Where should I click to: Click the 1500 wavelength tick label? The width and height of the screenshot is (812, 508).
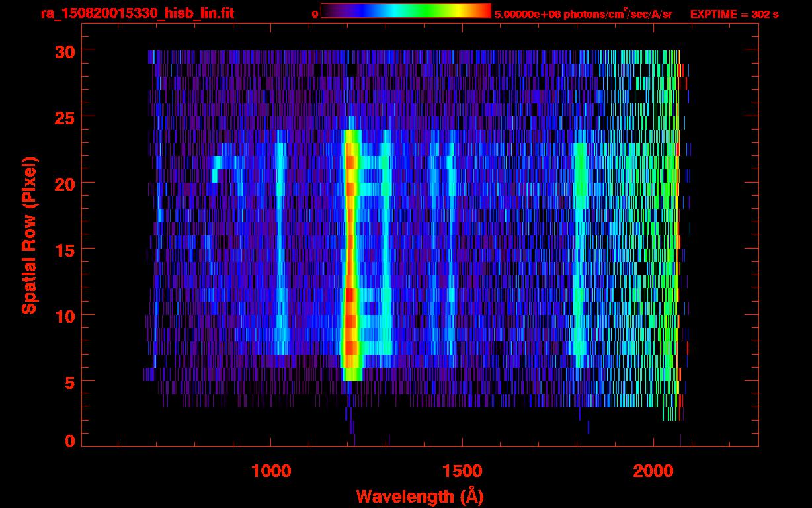pyautogui.click(x=462, y=471)
